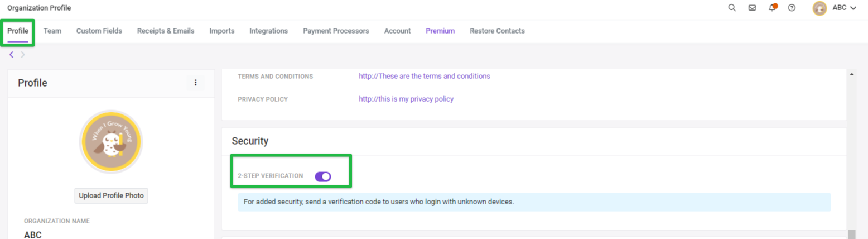Open the terms and conditions link
The height and width of the screenshot is (239, 868).
(425, 76)
